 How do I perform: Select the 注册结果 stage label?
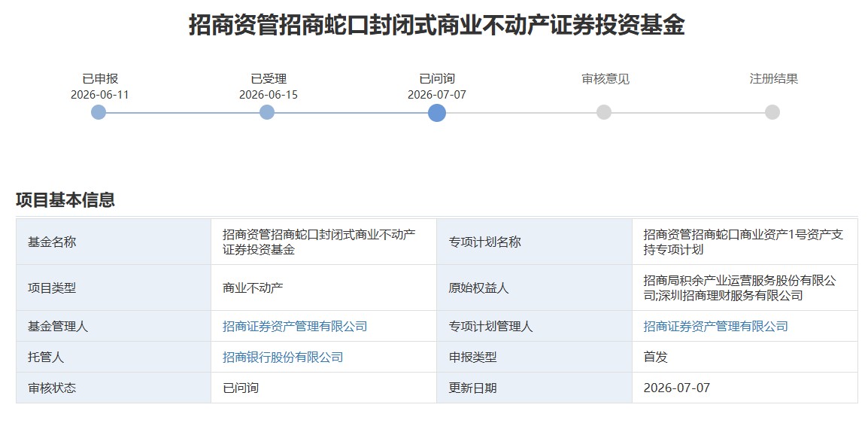[x=774, y=79]
